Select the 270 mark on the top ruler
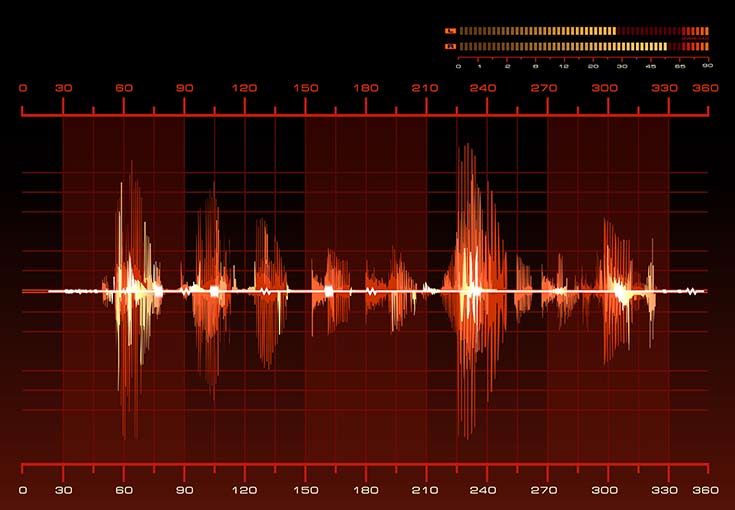Image resolution: width=735 pixels, height=510 pixels. click(x=544, y=88)
